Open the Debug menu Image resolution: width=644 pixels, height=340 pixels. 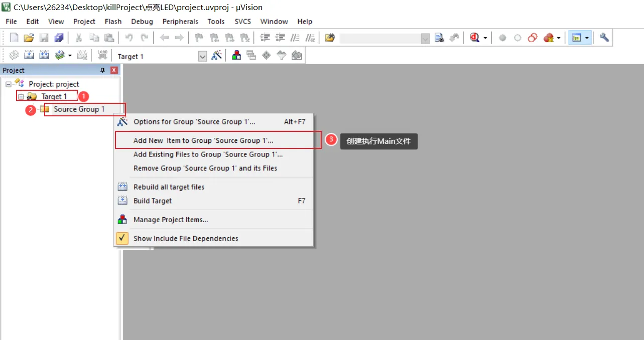pos(142,22)
